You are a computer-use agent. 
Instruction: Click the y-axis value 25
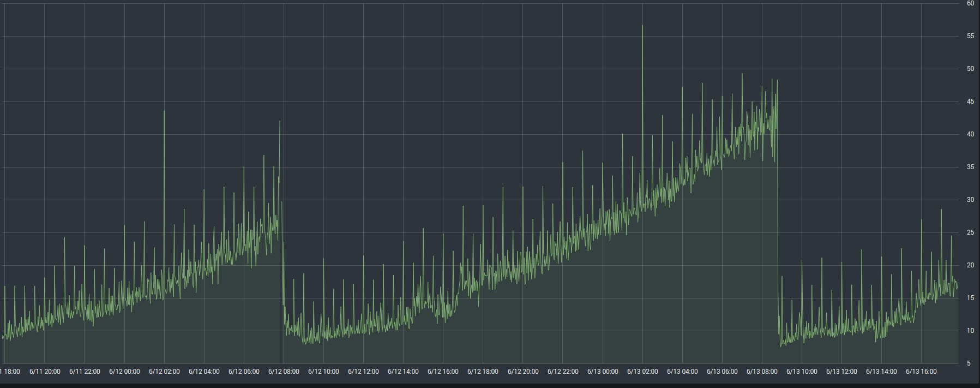970,232
